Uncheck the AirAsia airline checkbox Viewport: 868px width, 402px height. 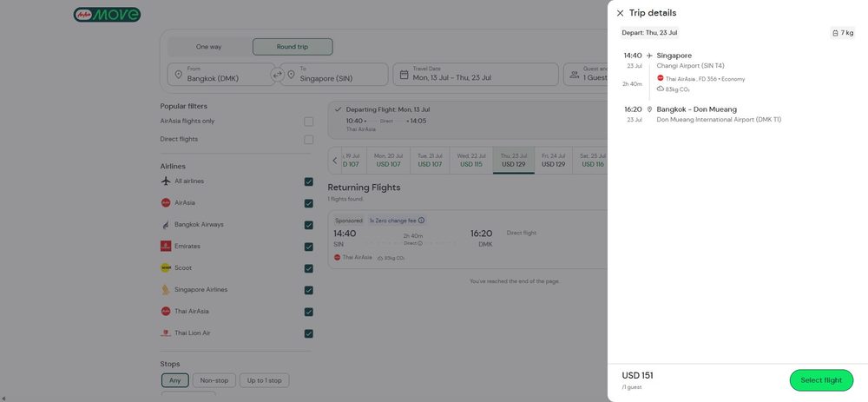(308, 203)
